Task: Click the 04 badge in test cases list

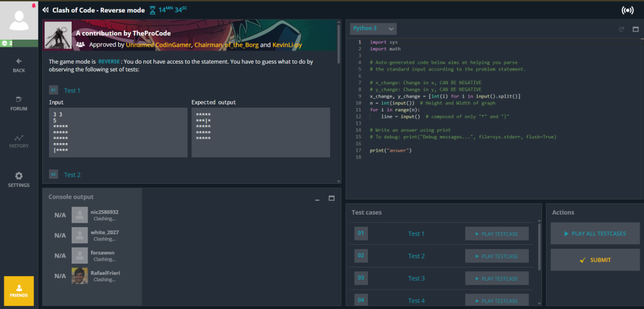Action: (361, 300)
